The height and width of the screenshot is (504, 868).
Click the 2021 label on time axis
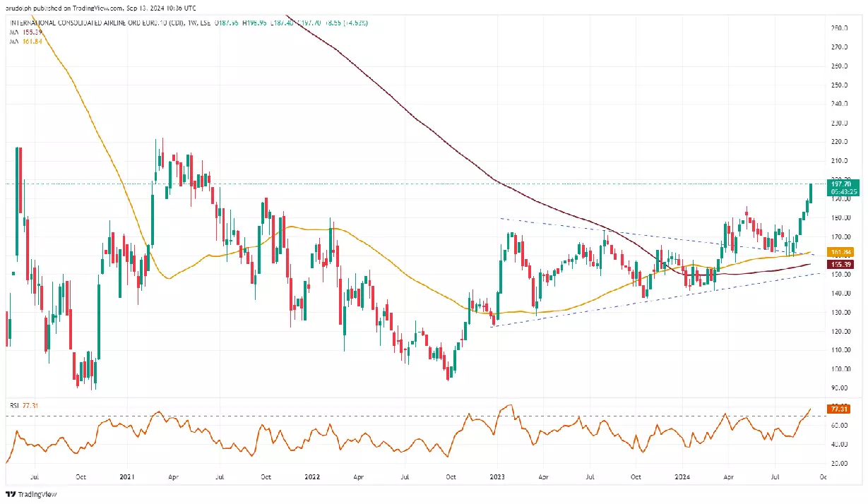click(128, 476)
